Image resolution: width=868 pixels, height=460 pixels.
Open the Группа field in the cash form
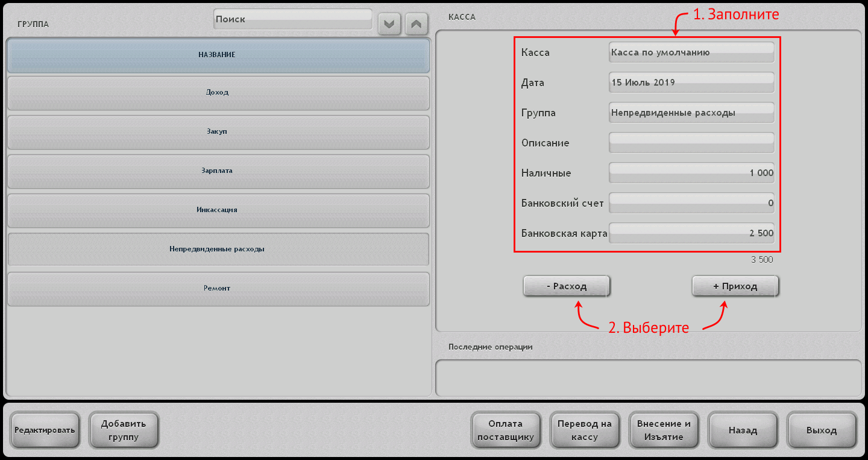point(691,113)
